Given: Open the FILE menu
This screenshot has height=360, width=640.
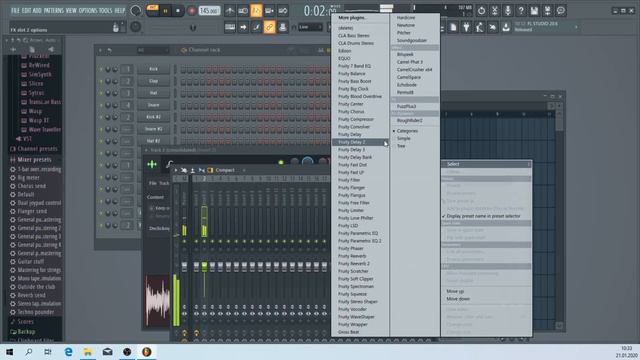Looking at the screenshot, I should [16, 11].
